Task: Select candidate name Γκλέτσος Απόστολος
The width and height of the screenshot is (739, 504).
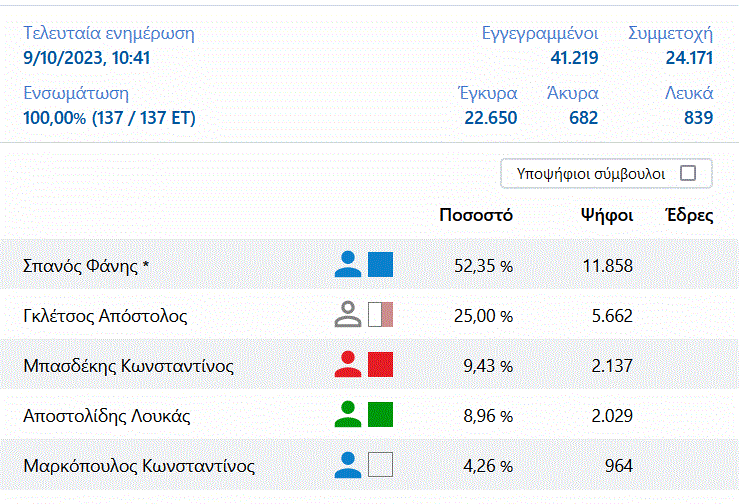Action: [x=105, y=316]
